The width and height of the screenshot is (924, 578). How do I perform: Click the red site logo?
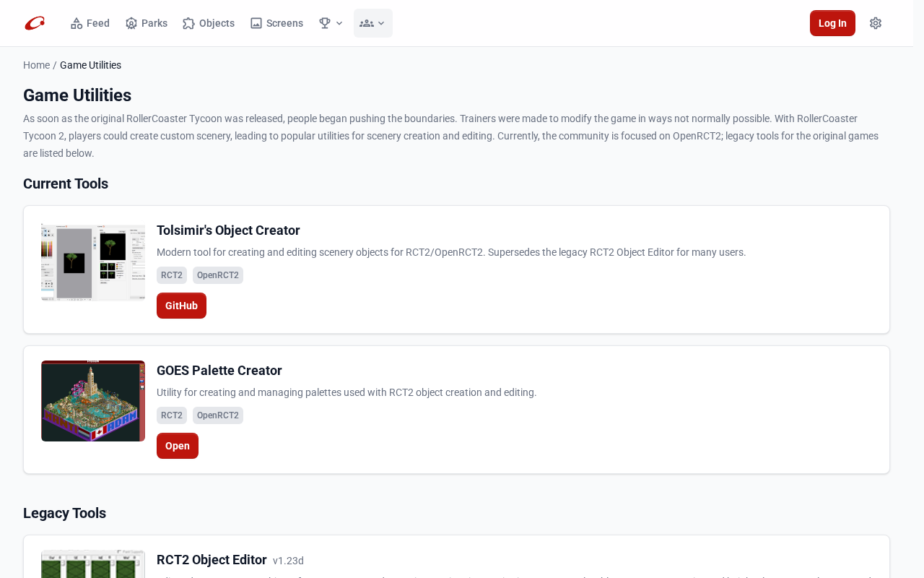point(35,23)
